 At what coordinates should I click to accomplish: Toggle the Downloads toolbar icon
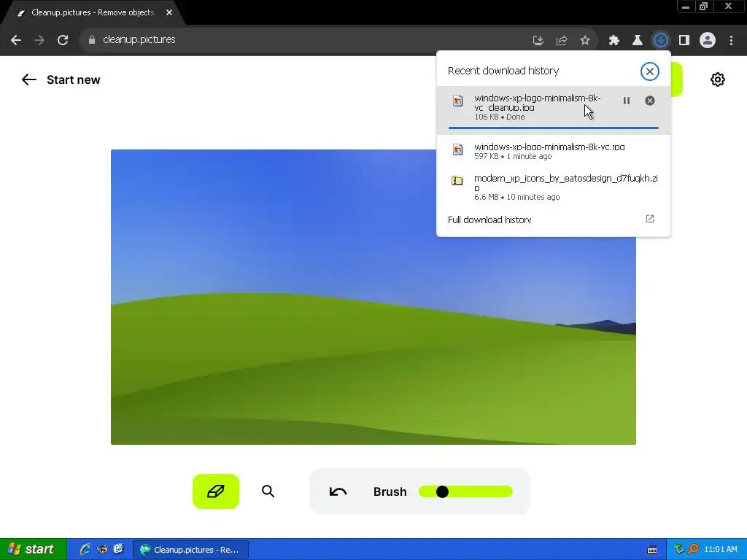coord(661,40)
